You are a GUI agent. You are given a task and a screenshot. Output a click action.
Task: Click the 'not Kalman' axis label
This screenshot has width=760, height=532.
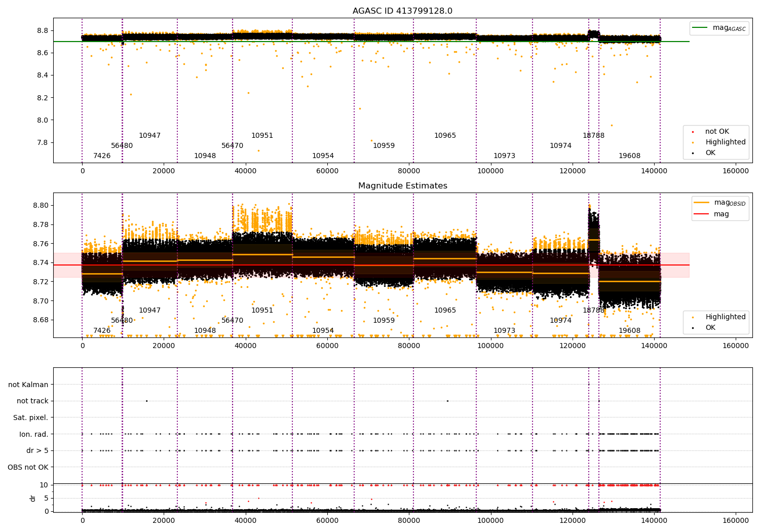tap(28, 385)
